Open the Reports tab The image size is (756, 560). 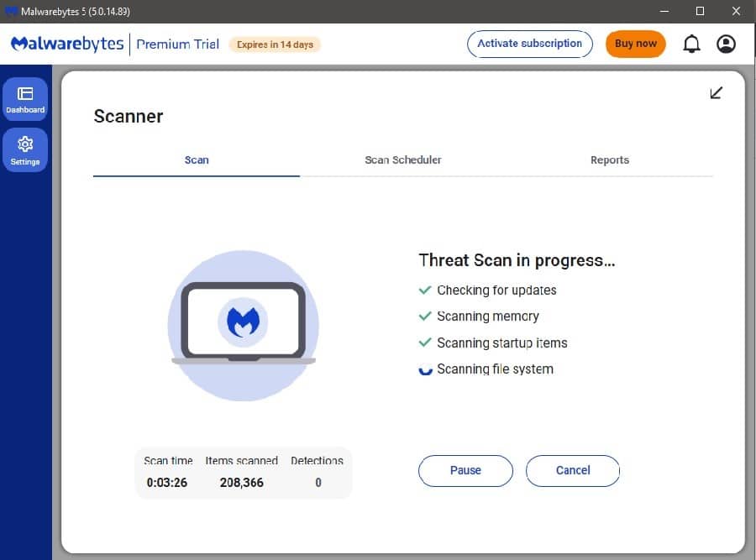pyautogui.click(x=610, y=160)
